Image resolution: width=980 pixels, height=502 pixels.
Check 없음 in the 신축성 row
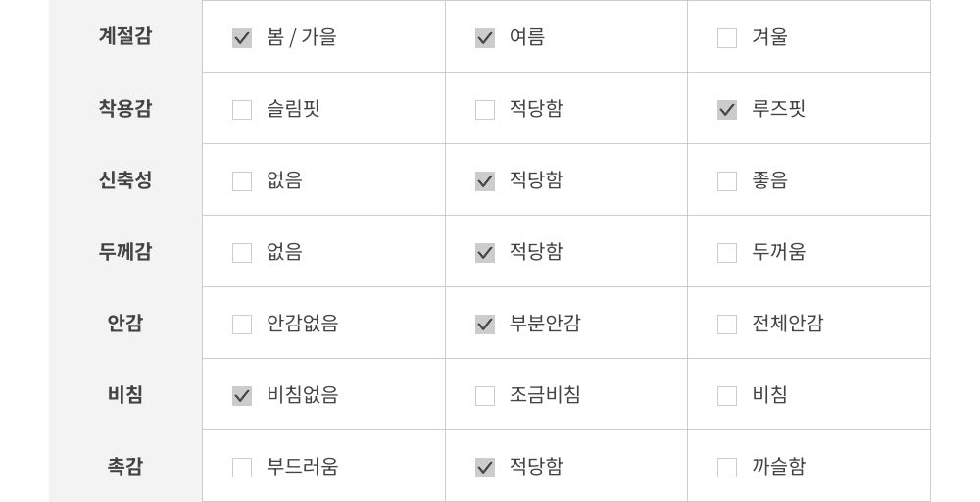(242, 181)
